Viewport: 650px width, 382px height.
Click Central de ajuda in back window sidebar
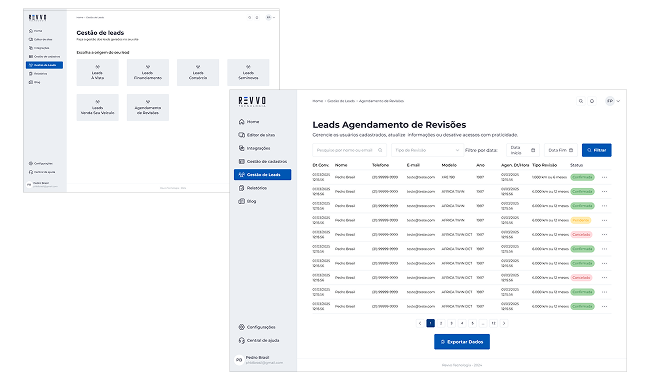pyautogui.click(x=42, y=172)
